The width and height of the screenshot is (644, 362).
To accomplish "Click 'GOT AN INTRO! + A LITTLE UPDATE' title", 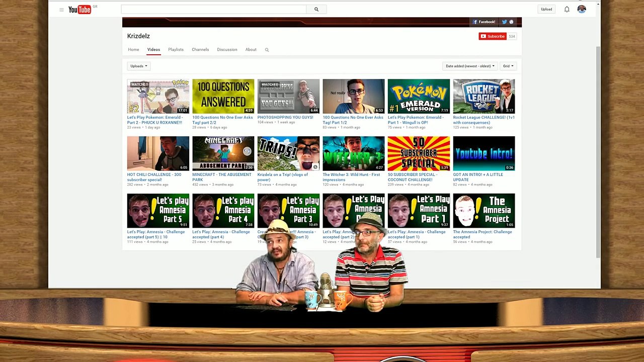I will coord(478,177).
